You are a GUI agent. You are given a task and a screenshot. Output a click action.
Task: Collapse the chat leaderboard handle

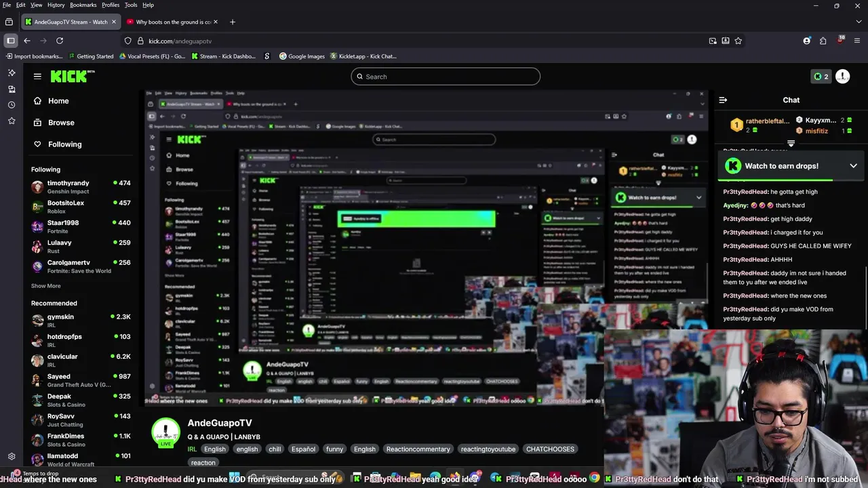click(x=791, y=144)
